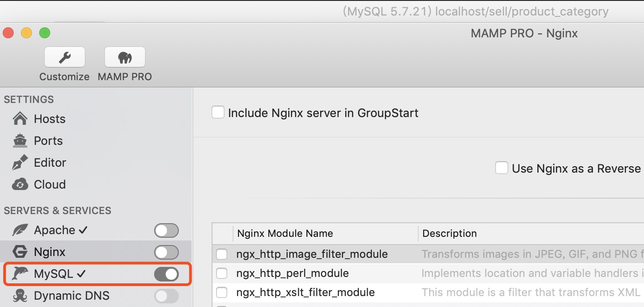Click the Description column header
The width and height of the screenshot is (644, 307).
(x=449, y=234)
